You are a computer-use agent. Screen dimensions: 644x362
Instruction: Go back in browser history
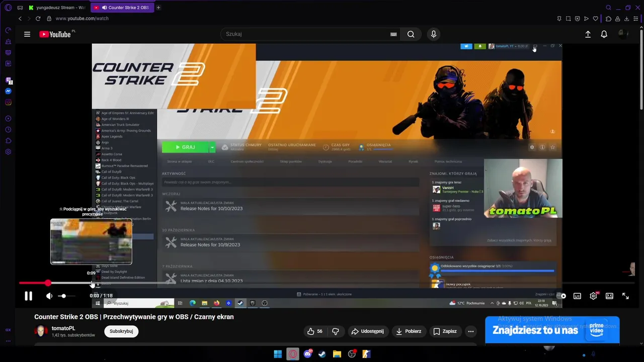[x=20, y=19]
